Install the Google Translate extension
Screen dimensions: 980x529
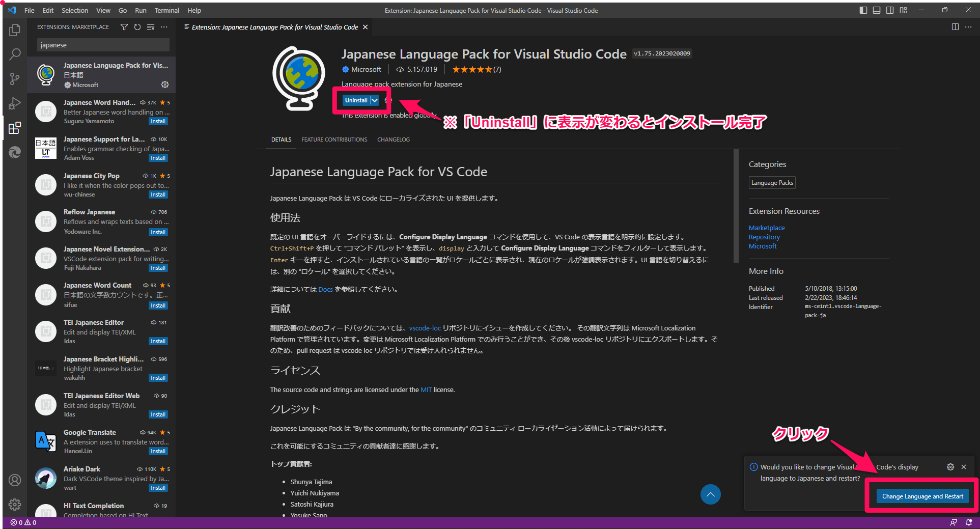158,451
